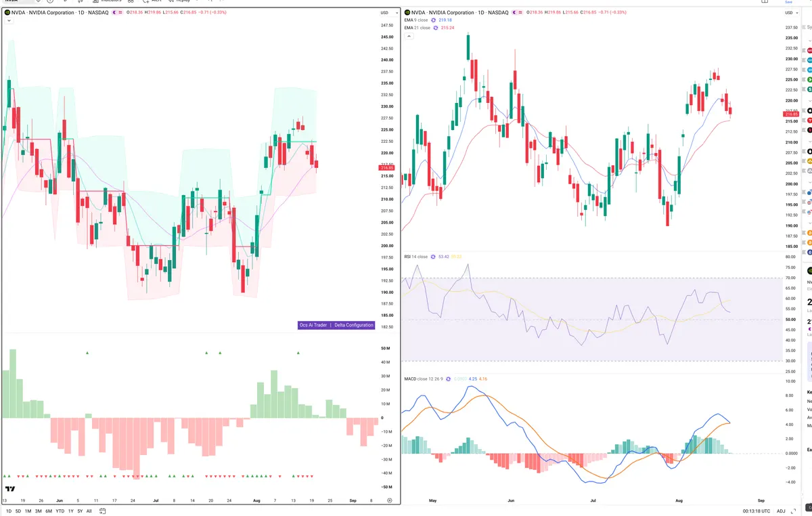Select the RSI 14 close legend entry
The width and height of the screenshot is (812, 516).
click(416, 257)
